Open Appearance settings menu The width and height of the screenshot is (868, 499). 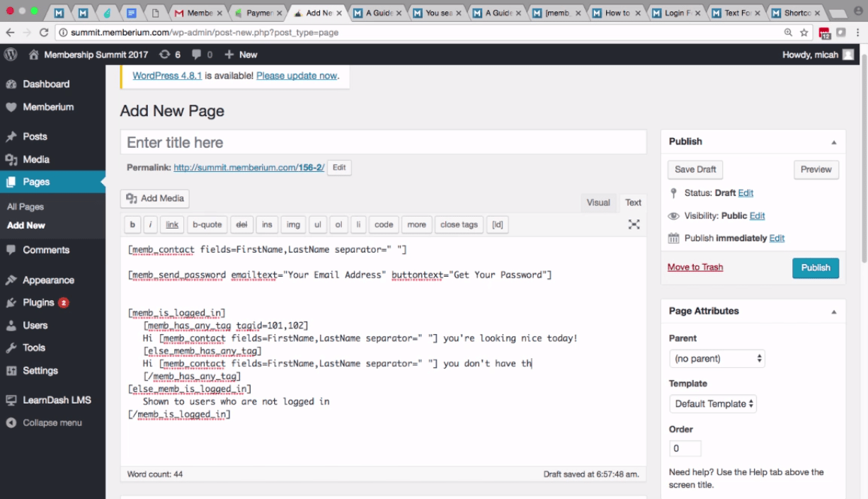pyautogui.click(x=48, y=280)
